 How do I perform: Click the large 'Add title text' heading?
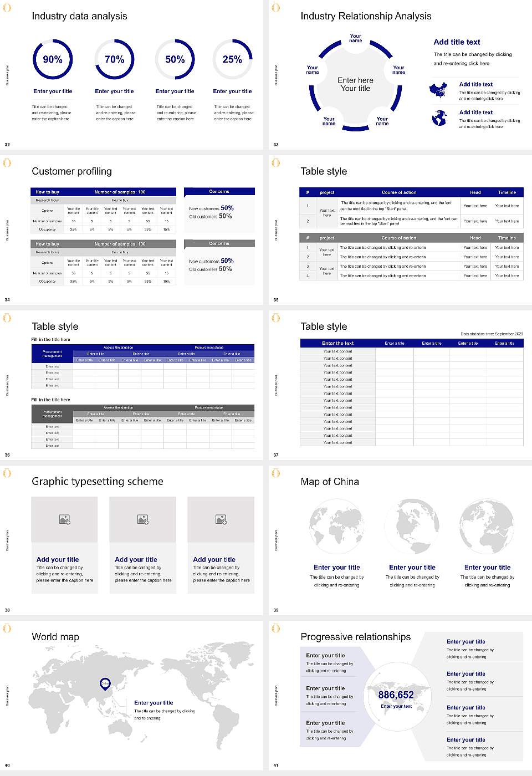tap(457, 42)
